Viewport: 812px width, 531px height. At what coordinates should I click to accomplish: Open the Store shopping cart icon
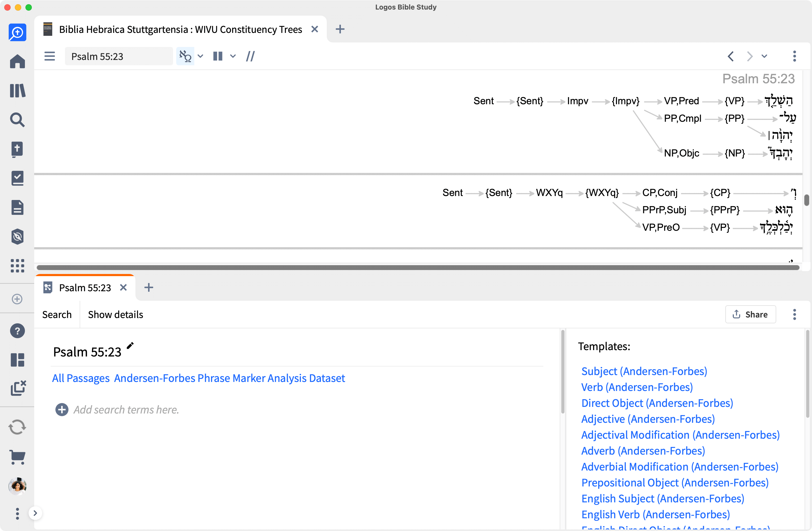(x=17, y=457)
